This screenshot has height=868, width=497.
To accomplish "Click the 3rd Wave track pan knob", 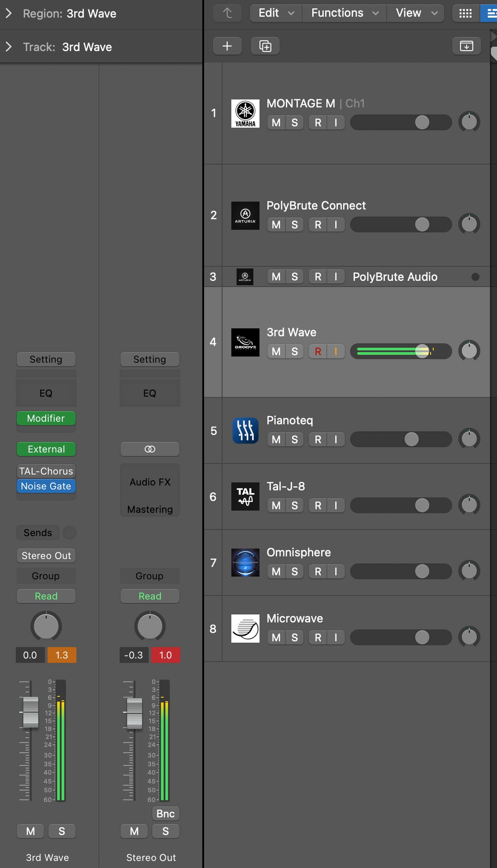I will click(x=469, y=351).
